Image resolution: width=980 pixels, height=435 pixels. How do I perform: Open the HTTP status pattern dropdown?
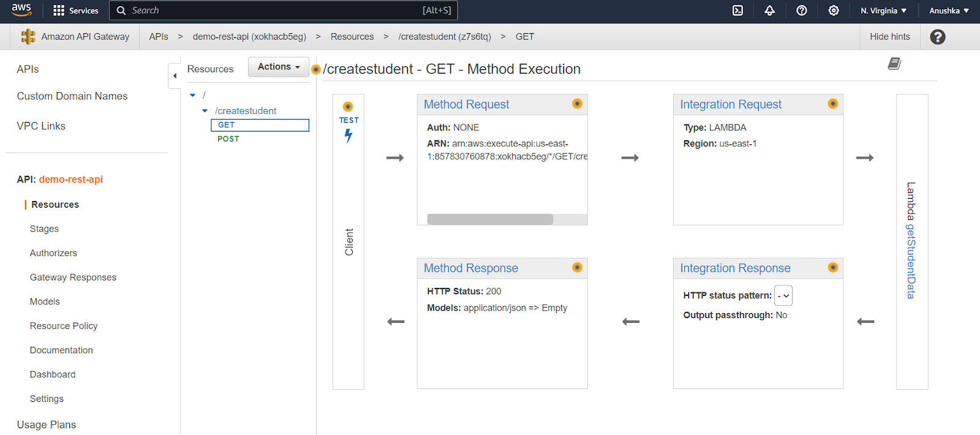(783, 295)
